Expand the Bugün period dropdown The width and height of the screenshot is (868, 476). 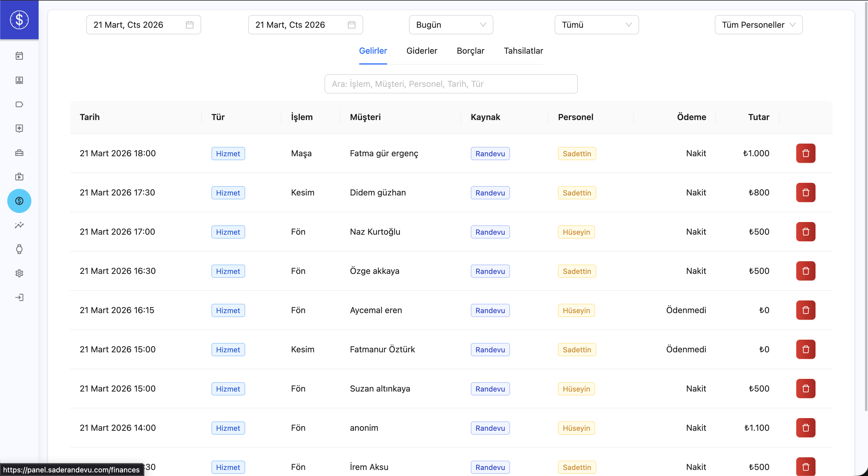click(451, 25)
